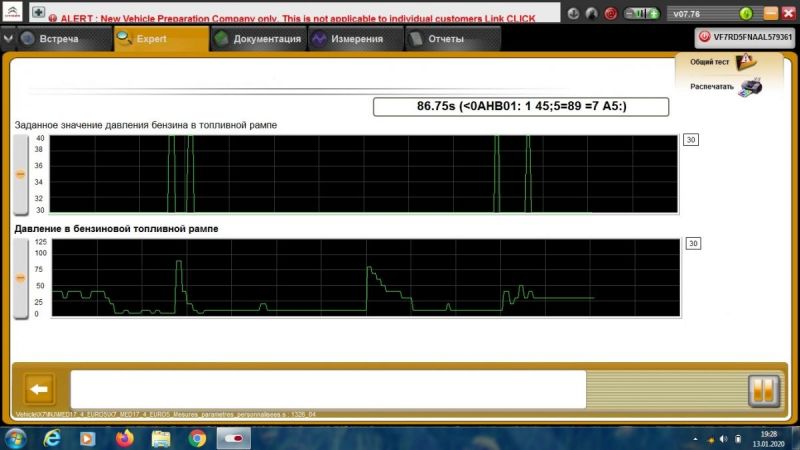Click the Citroën logo icon
800x450 pixels.
12,13
